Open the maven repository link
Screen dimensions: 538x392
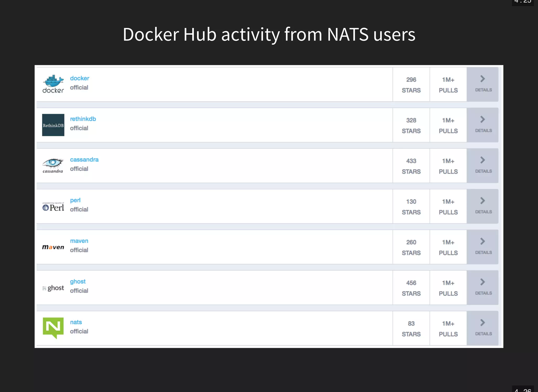click(x=79, y=241)
